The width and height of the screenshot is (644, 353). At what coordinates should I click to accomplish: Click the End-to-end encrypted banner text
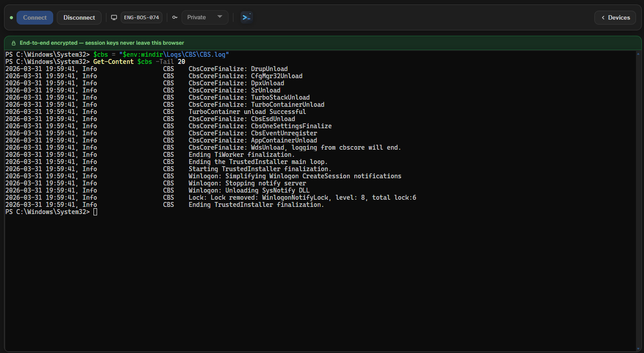[102, 43]
